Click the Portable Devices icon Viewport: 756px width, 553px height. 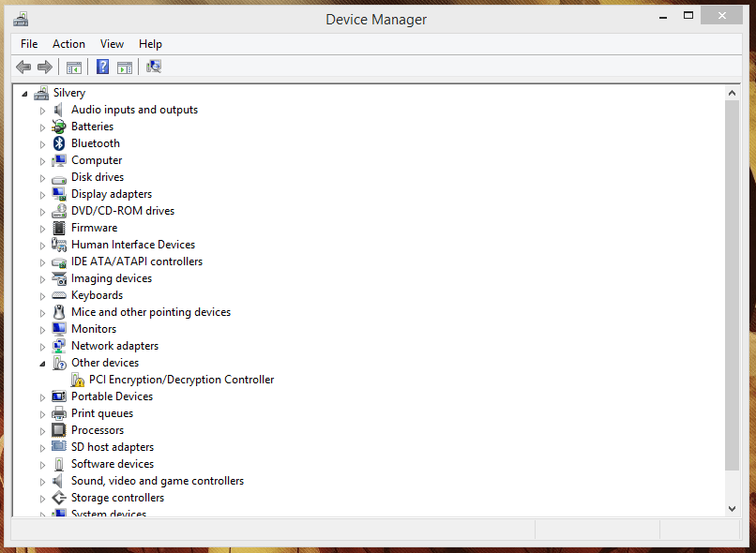point(59,396)
